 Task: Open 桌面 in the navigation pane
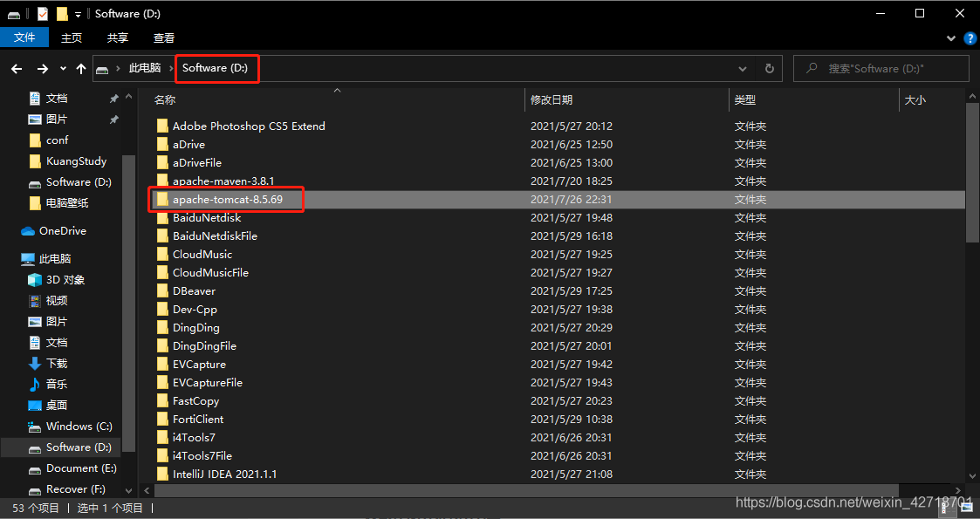point(56,406)
